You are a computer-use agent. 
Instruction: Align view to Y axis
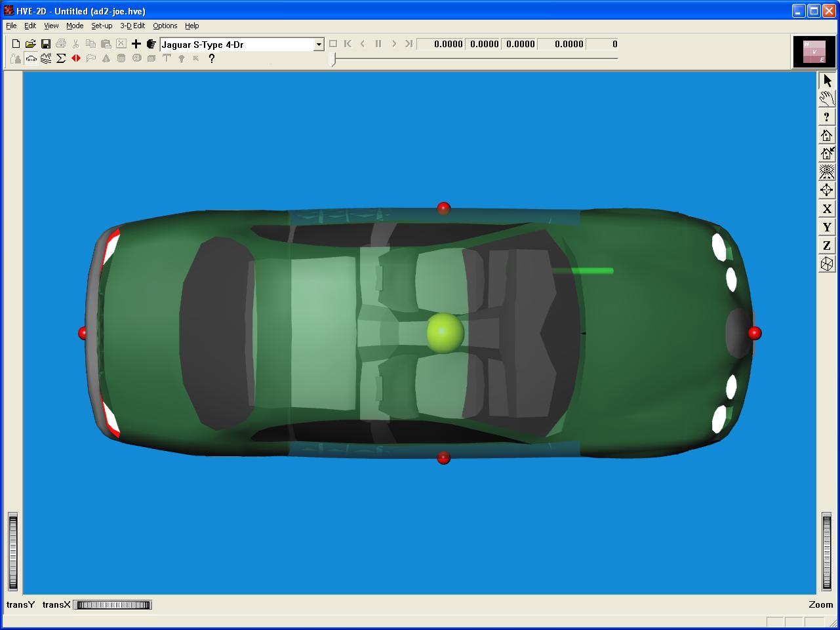point(827,227)
